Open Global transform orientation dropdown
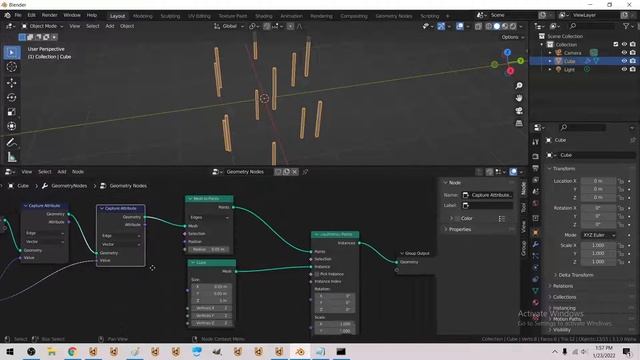 click(229, 26)
